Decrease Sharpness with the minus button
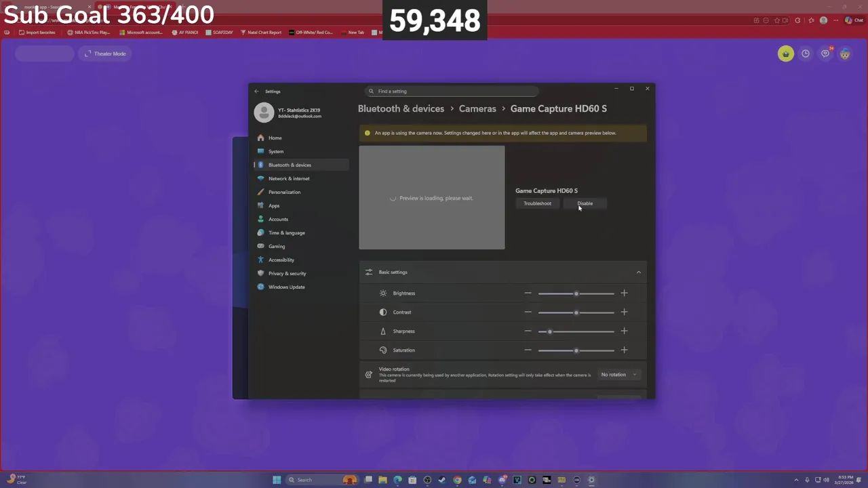 click(x=528, y=331)
